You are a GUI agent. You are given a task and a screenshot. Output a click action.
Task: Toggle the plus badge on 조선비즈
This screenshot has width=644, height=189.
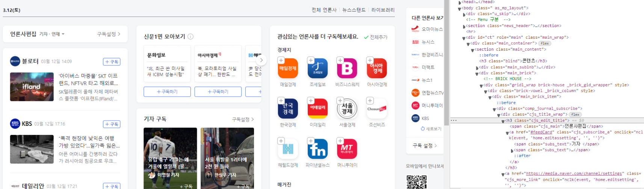tap(370, 101)
